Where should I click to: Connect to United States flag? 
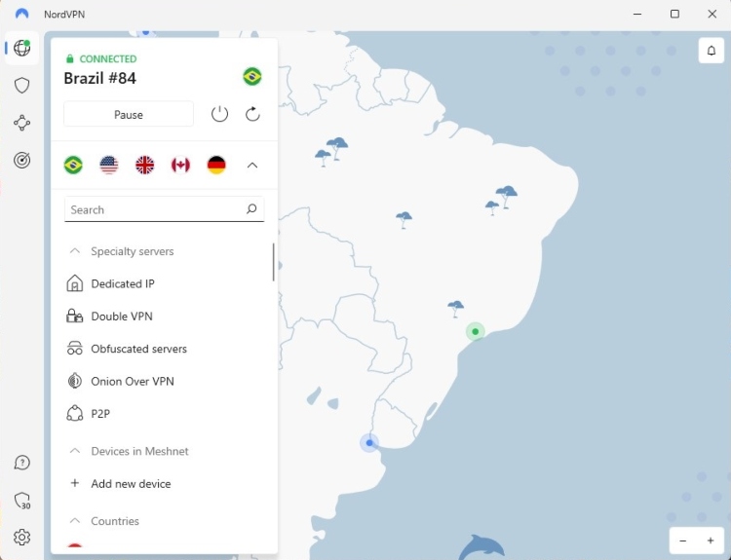[109, 165]
